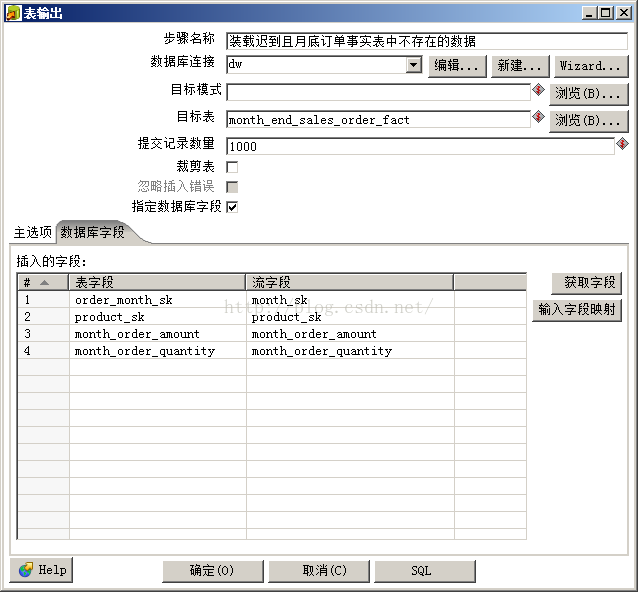Image resolution: width=638 pixels, height=592 pixels.
Task: Click the 表字段 column header
Action: pyautogui.click(x=157, y=282)
